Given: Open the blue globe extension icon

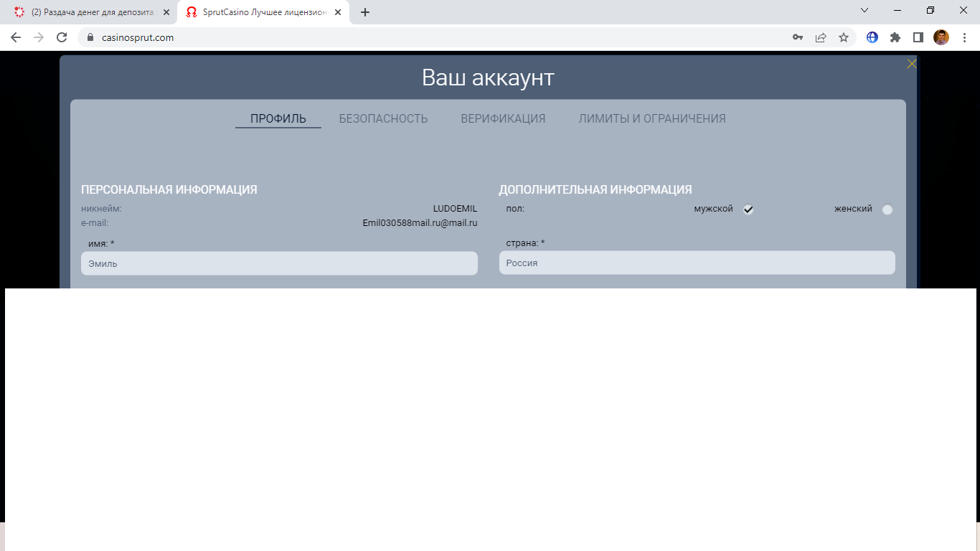Looking at the screenshot, I should (872, 37).
